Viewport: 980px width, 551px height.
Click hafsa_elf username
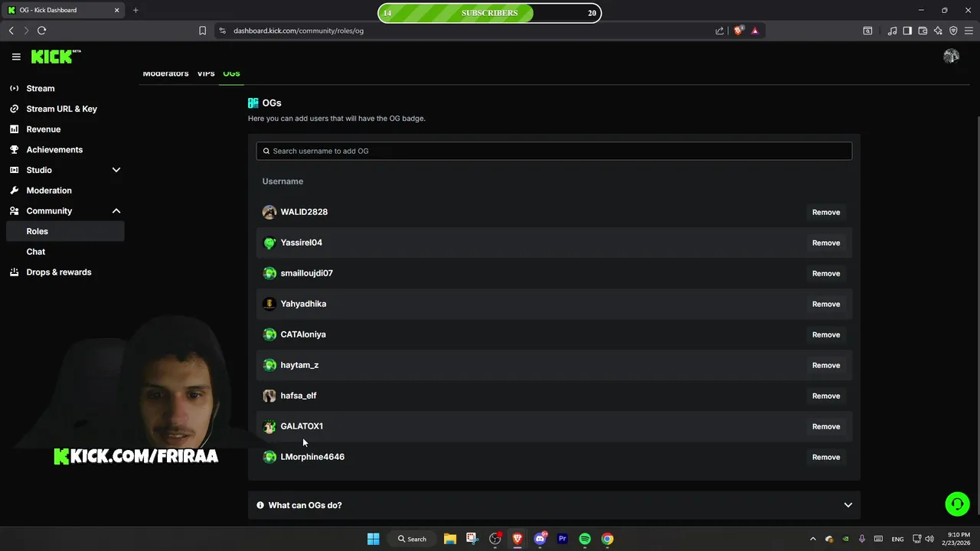[x=299, y=396]
